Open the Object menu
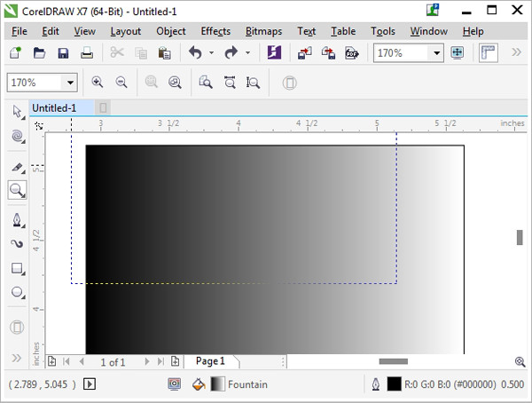 [170, 31]
